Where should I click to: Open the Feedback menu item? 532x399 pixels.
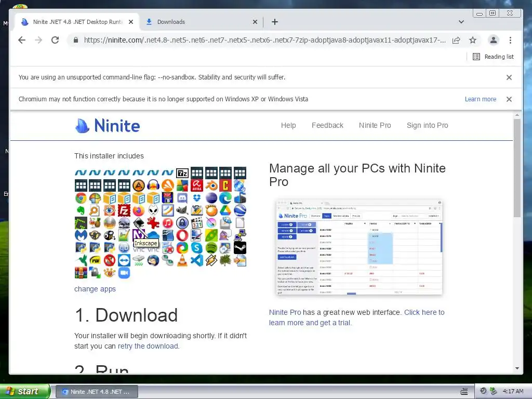point(327,126)
